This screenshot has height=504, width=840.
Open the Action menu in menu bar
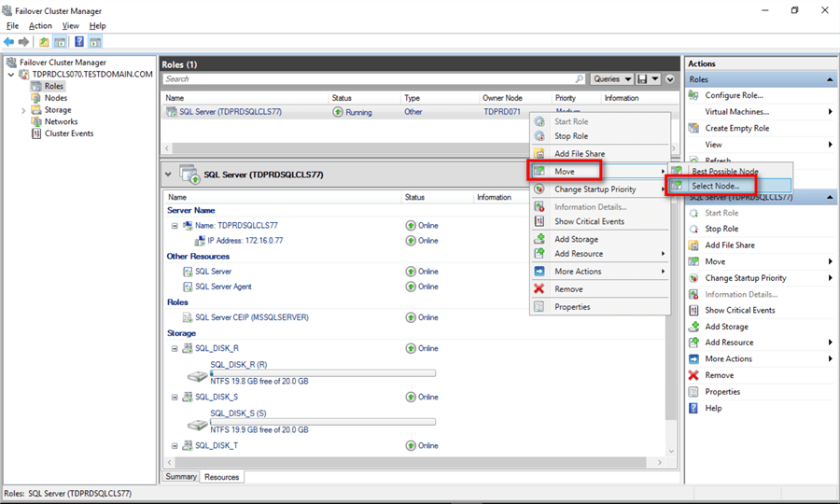[x=40, y=26]
